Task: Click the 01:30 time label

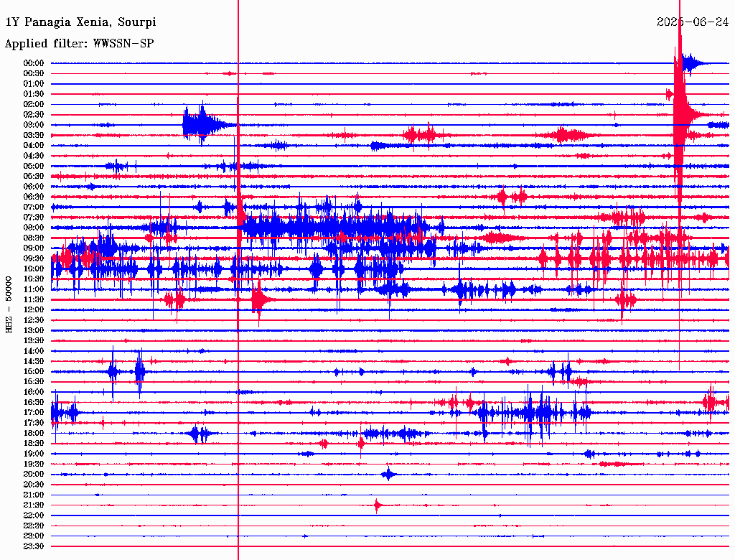Action: pyautogui.click(x=34, y=94)
